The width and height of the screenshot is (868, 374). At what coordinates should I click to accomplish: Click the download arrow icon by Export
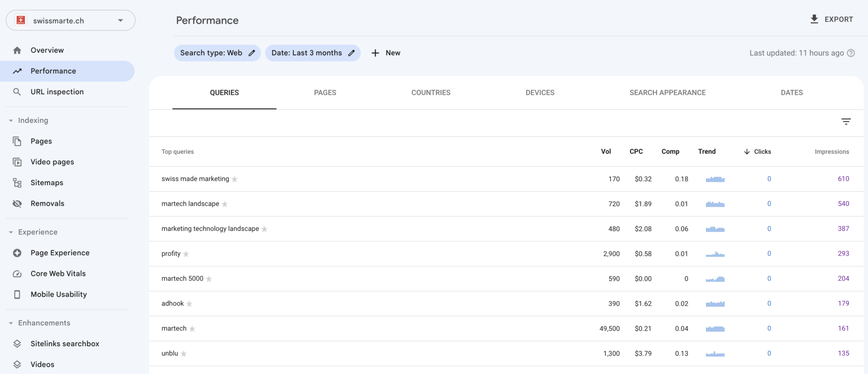(814, 19)
